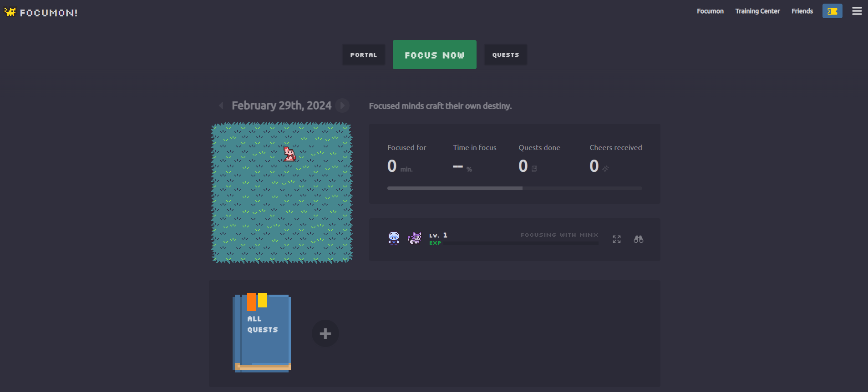Open the Focumon nav link
The image size is (868, 392).
pos(710,11)
